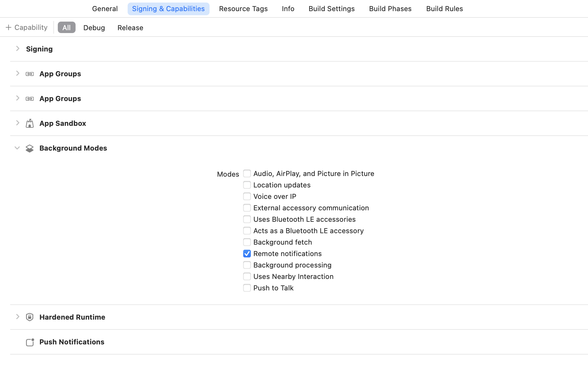Enable Acts as a Bluetooth LE accessory
Image resolution: width=588 pixels, height=366 pixels.
(247, 231)
